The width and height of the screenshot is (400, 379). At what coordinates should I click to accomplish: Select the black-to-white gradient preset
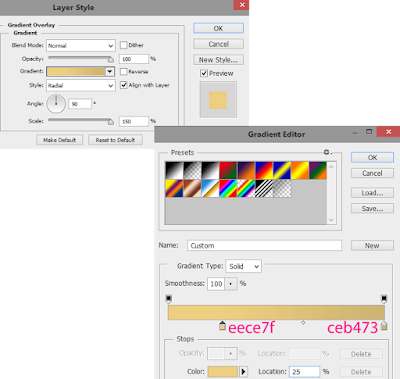174,170
